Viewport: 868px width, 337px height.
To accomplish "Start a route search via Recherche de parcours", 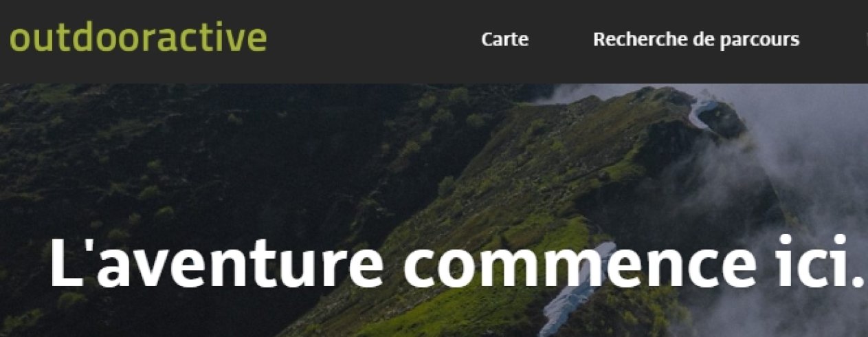I will [x=695, y=39].
